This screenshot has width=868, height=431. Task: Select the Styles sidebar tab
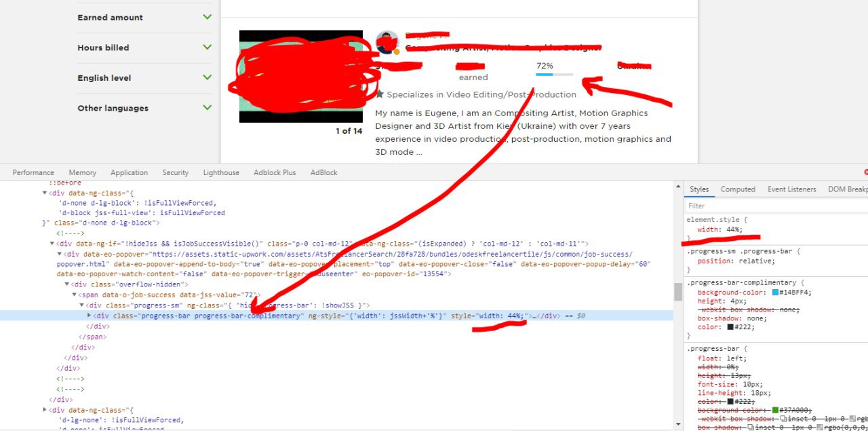699,189
